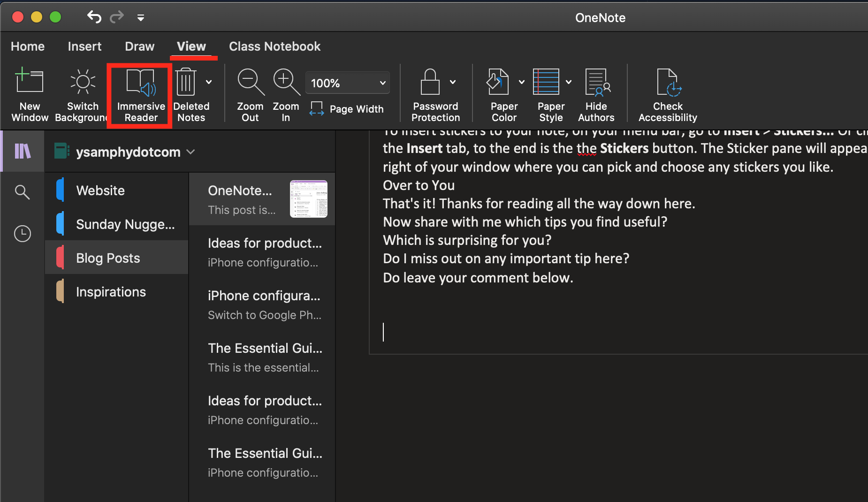Click the 'Over to You' heading text

point(419,185)
